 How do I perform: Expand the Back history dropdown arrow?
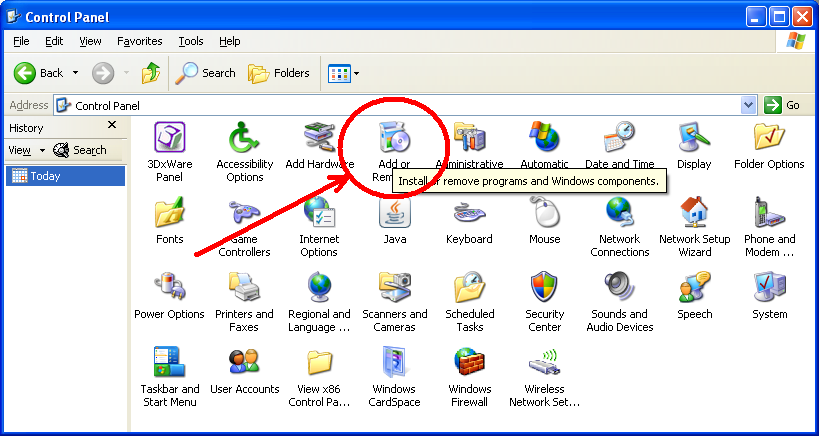[75, 73]
